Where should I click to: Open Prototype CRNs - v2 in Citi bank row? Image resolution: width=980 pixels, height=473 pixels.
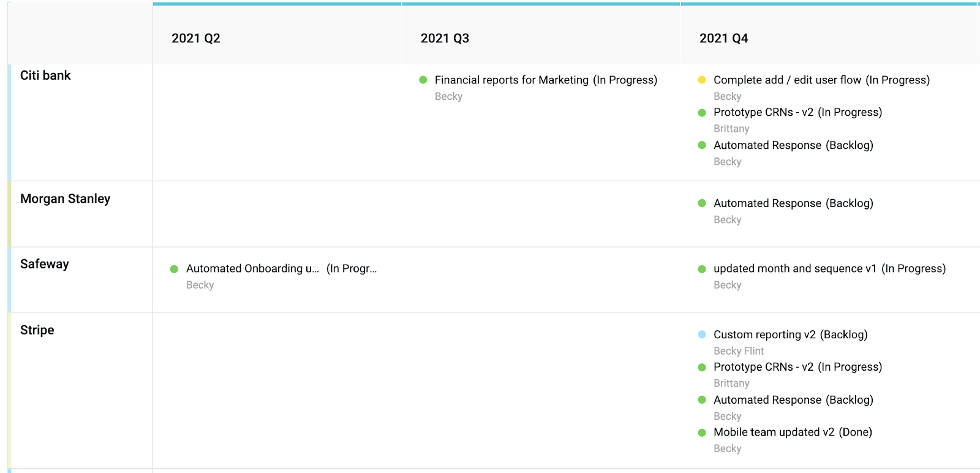coord(797,112)
